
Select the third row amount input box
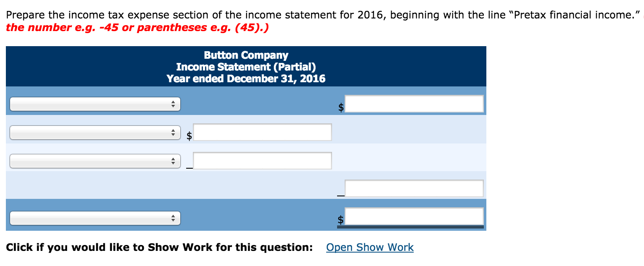click(x=262, y=160)
